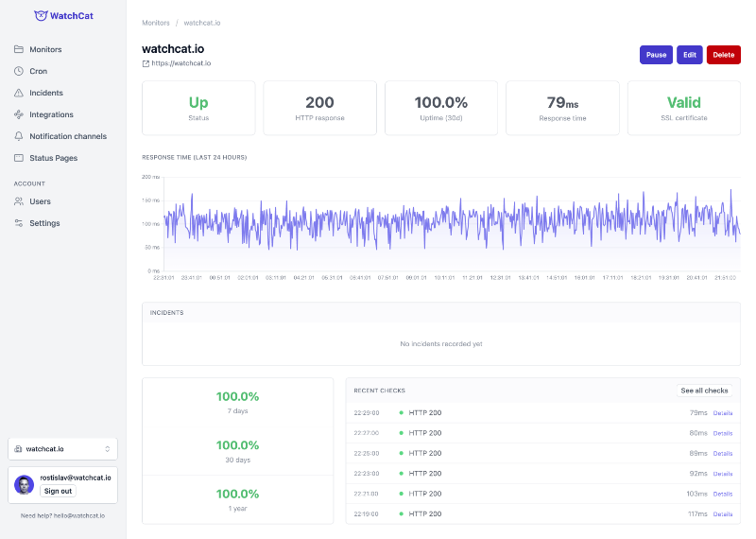
Task: Click the Monitors folder icon in sidebar
Action: coord(19,49)
